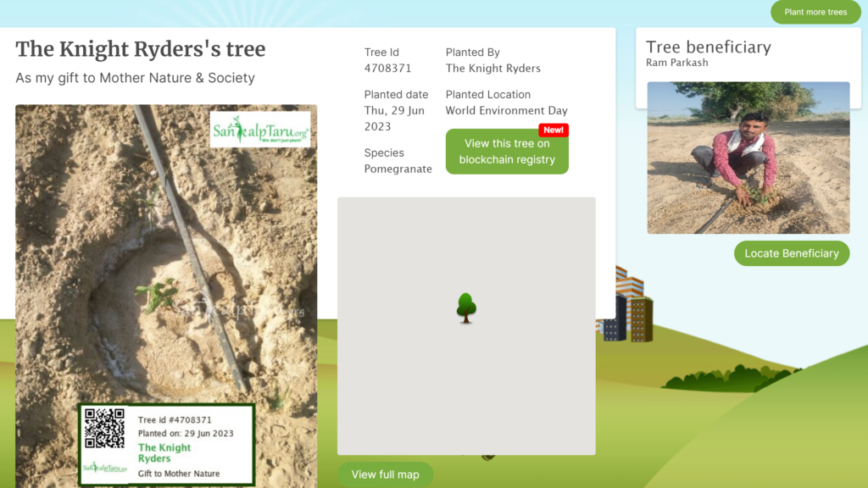Viewport: 868px width, 488px height.
Task: Click the Planted By value The Knight Ryders
Action: (x=492, y=68)
